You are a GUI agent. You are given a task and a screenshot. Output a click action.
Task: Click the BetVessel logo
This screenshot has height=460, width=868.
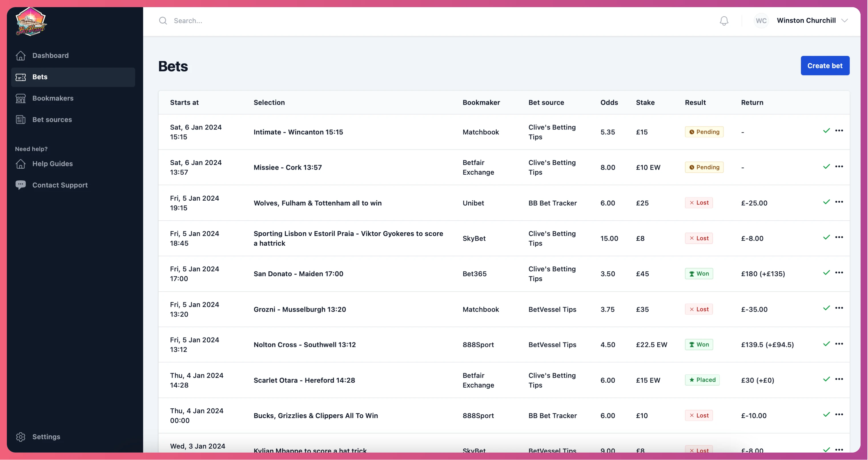[x=31, y=22]
